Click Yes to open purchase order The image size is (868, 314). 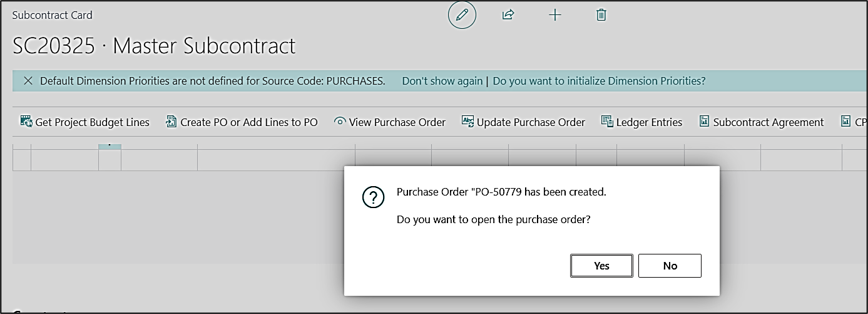tap(601, 266)
